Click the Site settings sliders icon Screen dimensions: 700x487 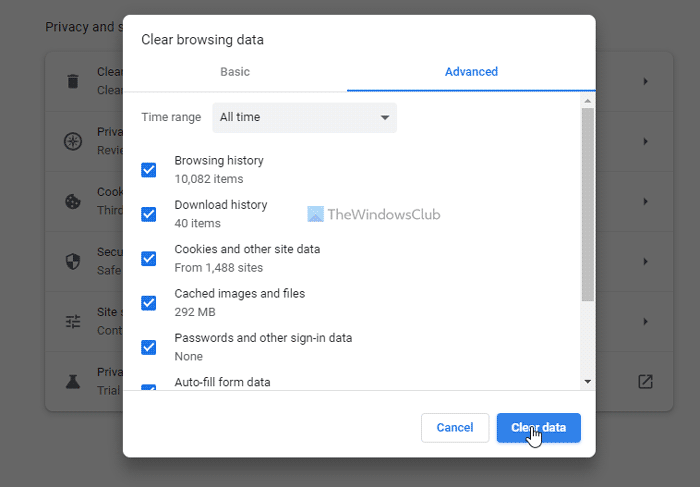(73, 321)
